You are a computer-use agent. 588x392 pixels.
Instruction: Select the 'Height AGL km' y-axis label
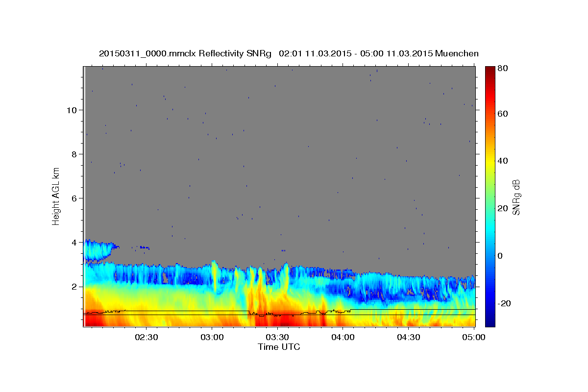point(56,196)
